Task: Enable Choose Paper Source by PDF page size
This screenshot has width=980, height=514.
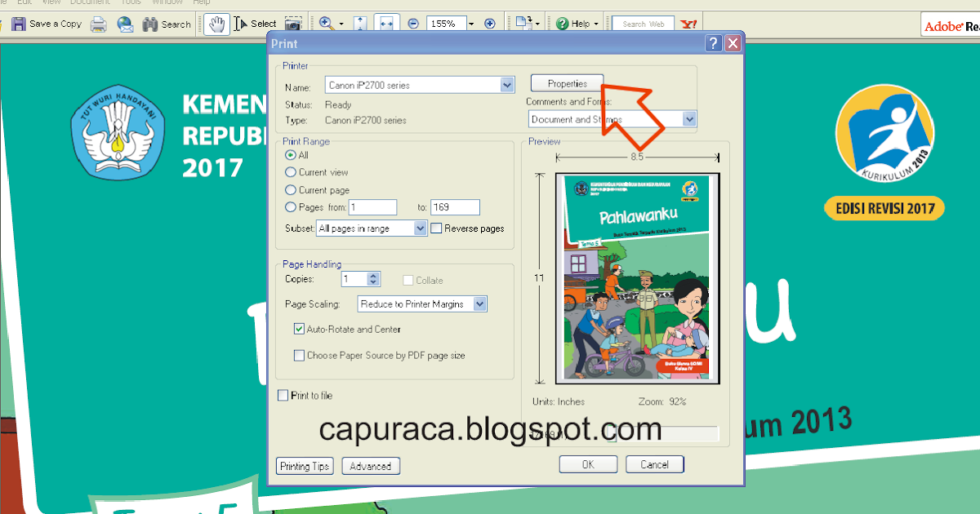Action: click(x=299, y=355)
